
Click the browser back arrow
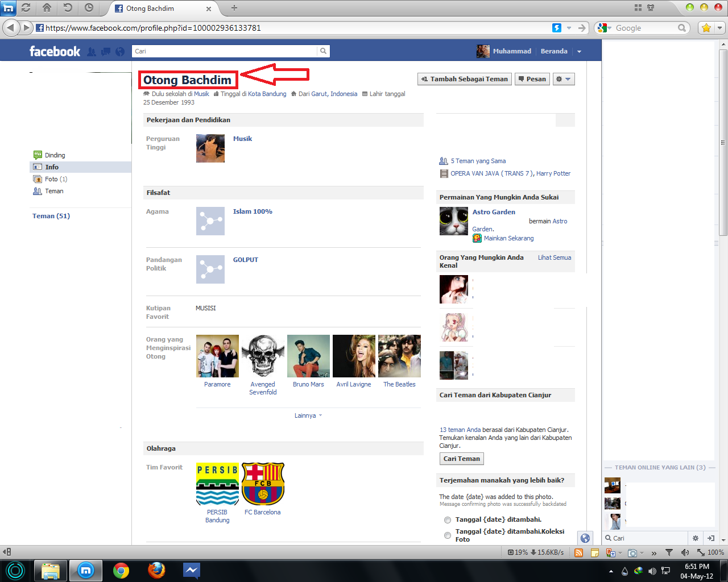point(11,27)
